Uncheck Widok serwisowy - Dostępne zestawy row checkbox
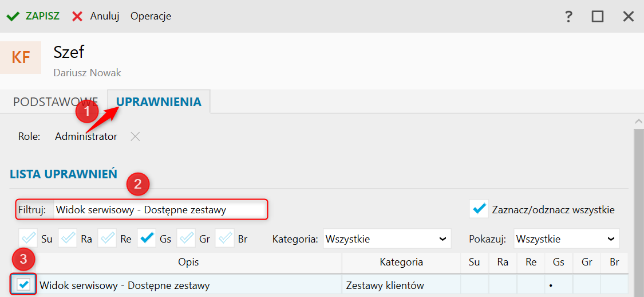 24,284
